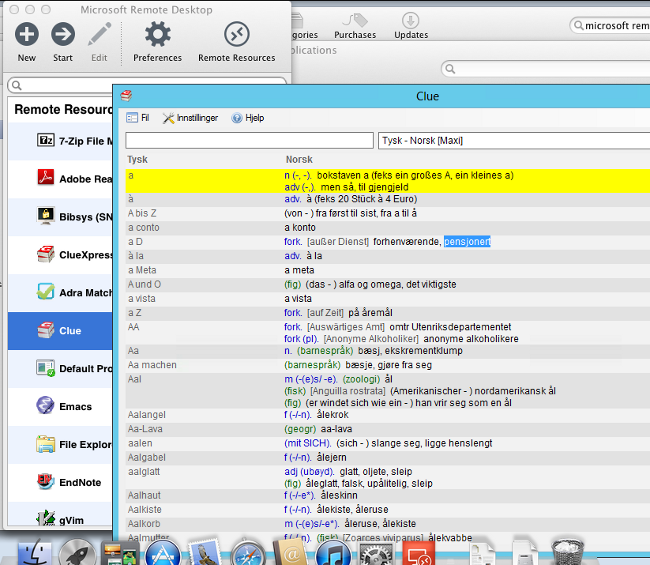
Task: Select Emacs resource icon
Action: pos(46,406)
